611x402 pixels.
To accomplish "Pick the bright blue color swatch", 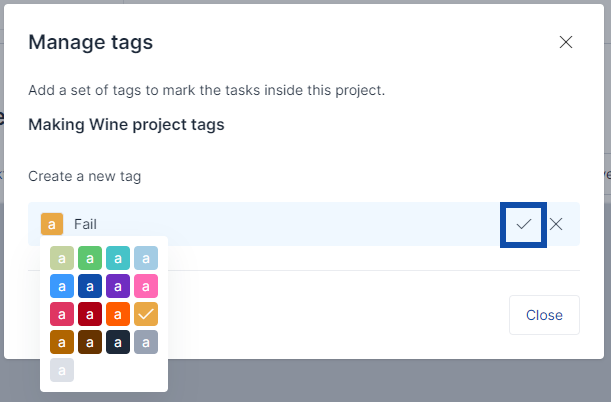I will [62, 286].
